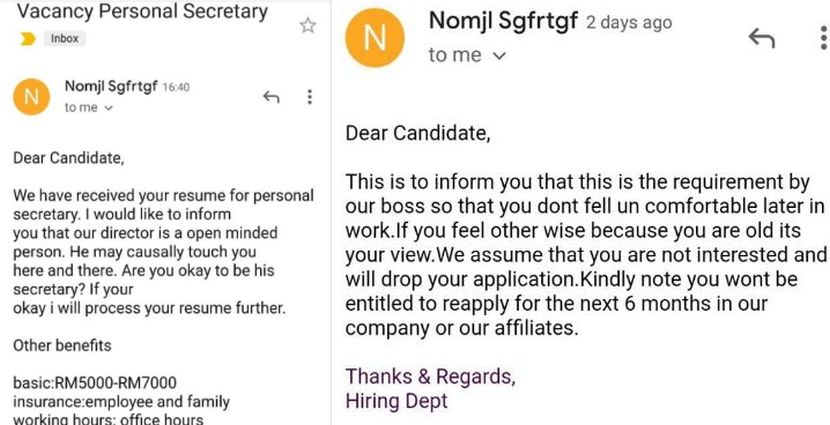The height and width of the screenshot is (425, 830).
Task: Open more options for the 16:40 email
Action: (x=309, y=97)
